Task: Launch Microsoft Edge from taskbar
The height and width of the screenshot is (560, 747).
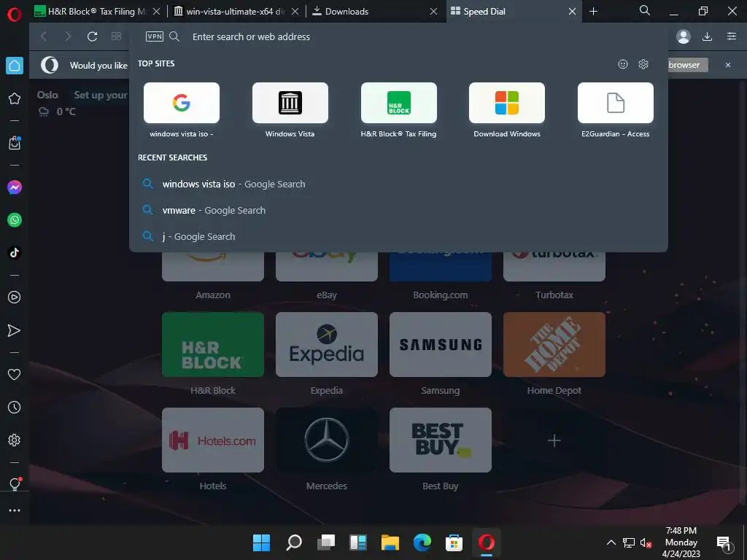Action: [x=422, y=542]
